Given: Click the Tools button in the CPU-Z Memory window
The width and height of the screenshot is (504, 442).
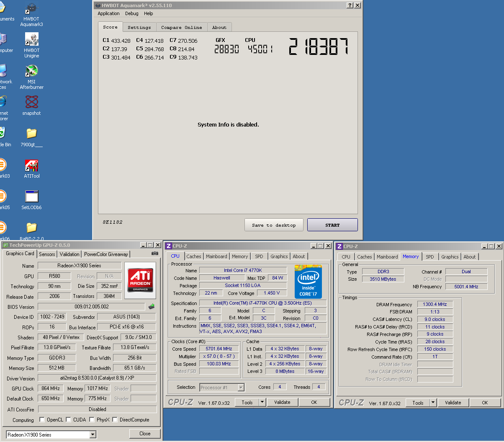Looking at the screenshot, I should click(x=418, y=403).
